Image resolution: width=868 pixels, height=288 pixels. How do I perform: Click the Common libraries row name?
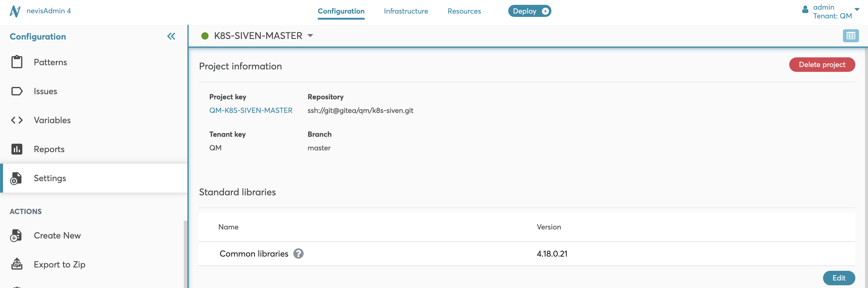coord(254,254)
